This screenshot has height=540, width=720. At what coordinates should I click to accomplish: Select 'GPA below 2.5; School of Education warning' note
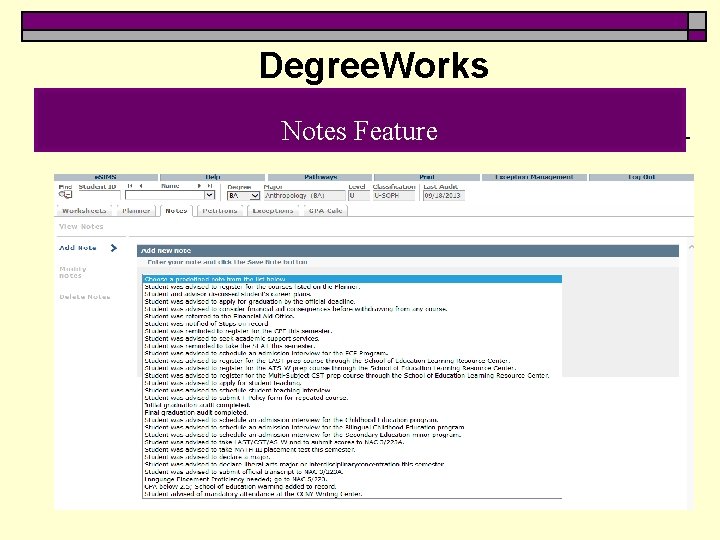352,486
